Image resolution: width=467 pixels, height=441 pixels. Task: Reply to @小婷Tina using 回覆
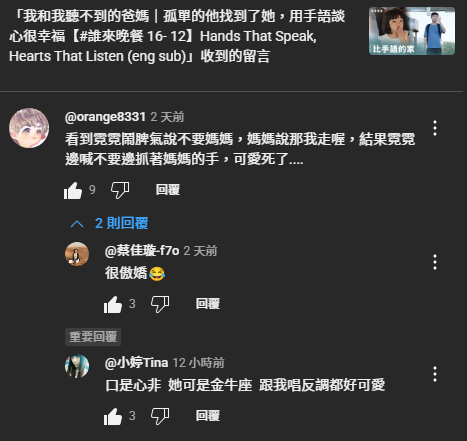coord(208,416)
